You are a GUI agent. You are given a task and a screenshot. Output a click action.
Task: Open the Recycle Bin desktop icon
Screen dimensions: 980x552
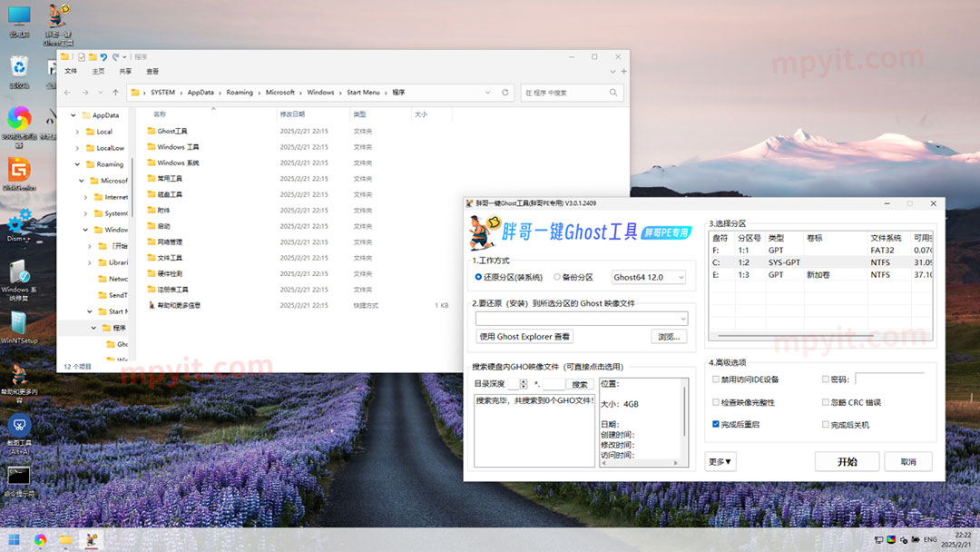(19, 71)
